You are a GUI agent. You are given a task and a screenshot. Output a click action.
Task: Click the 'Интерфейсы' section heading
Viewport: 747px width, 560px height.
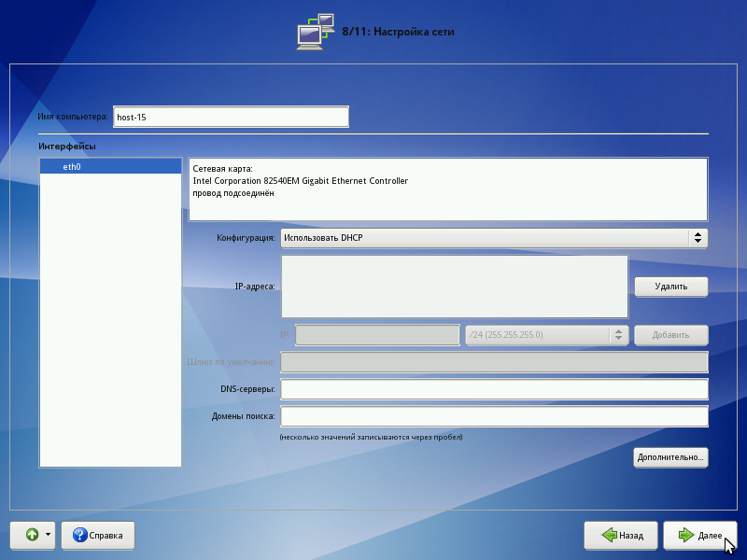tap(67, 147)
